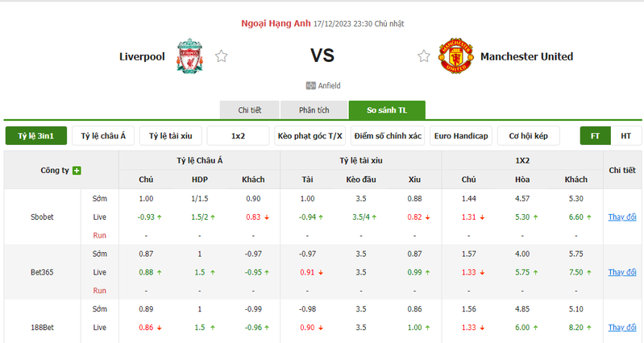Screen dimensions: 644x343
Task: Open the Euro Handicap filter
Action: (461, 136)
